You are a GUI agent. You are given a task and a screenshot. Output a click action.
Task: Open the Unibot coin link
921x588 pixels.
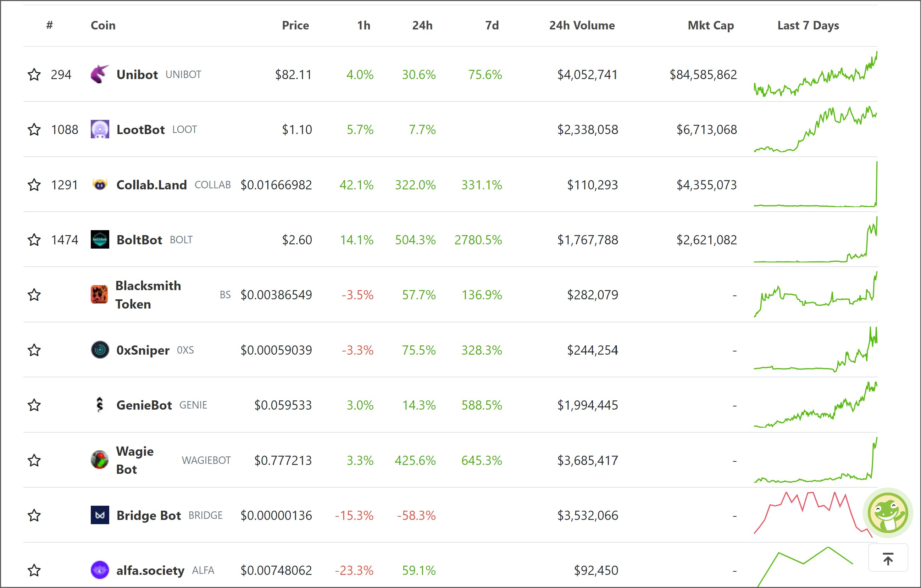[x=137, y=74]
